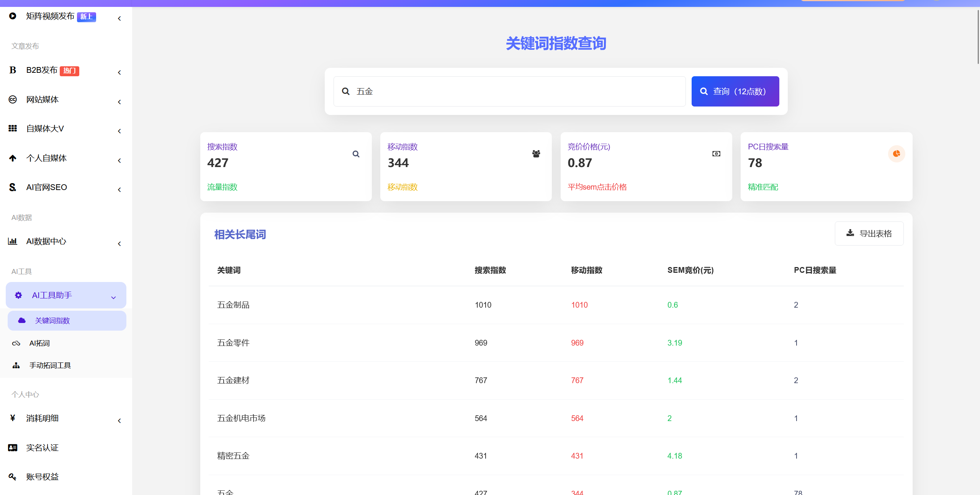Click the 热门 badge next to B2B发布
Image resolution: width=980 pixels, height=495 pixels.
click(x=69, y=71)
